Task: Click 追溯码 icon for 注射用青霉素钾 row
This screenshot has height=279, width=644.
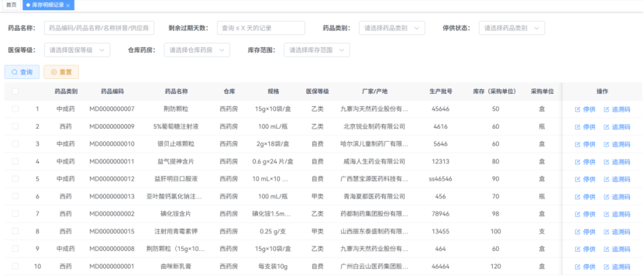Action: (x=606, y=232)
